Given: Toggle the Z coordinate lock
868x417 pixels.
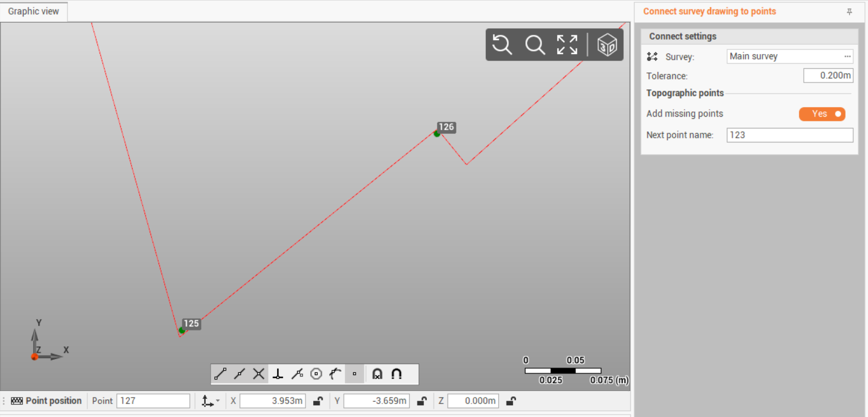Looking at the screenshot, I should point(511,401).
